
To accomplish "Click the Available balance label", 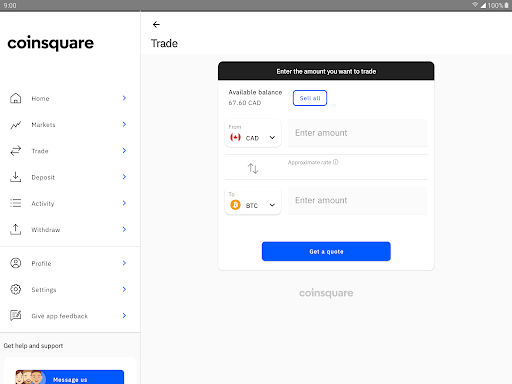I will pyautogui.click(x=255, y=92).
